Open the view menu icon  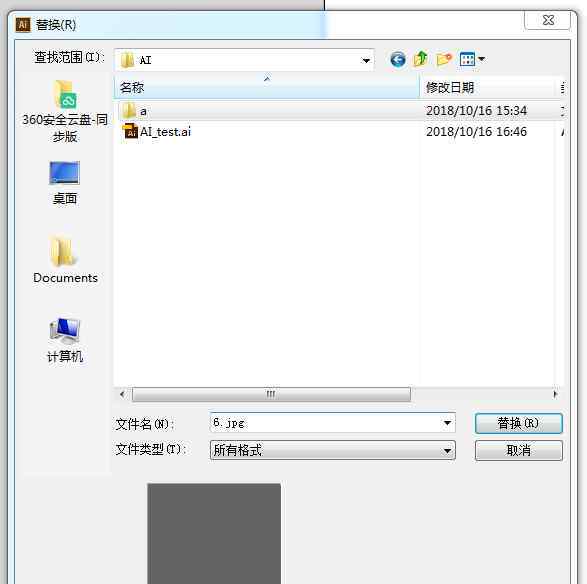coord(472,59)
